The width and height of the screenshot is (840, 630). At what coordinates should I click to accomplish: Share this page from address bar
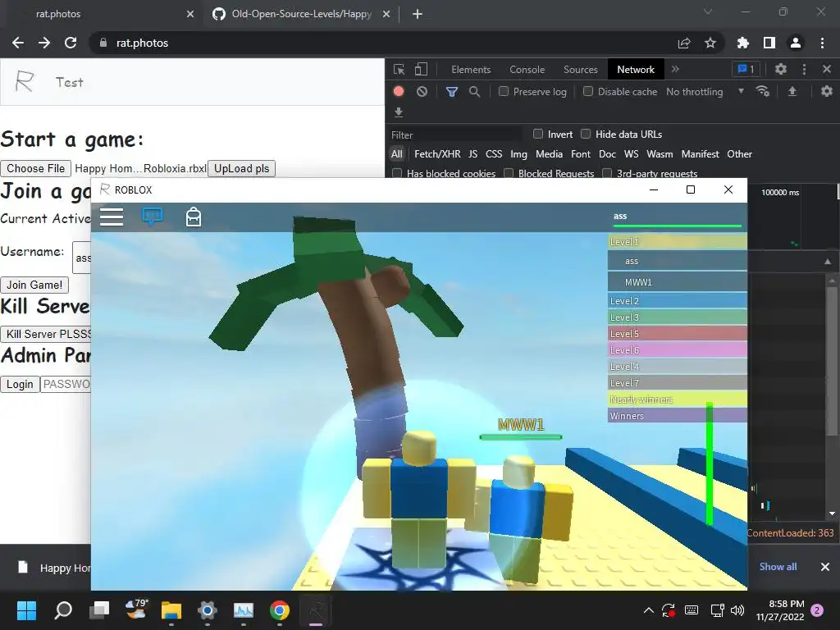684,43
